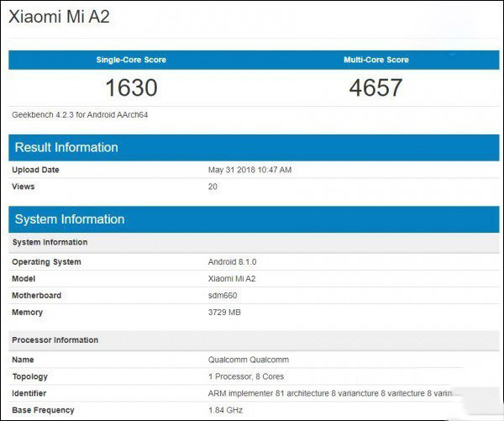Select the '3729 MB' memory value
504x421 pixels.
pyautogui.click(x=224, y=313)
